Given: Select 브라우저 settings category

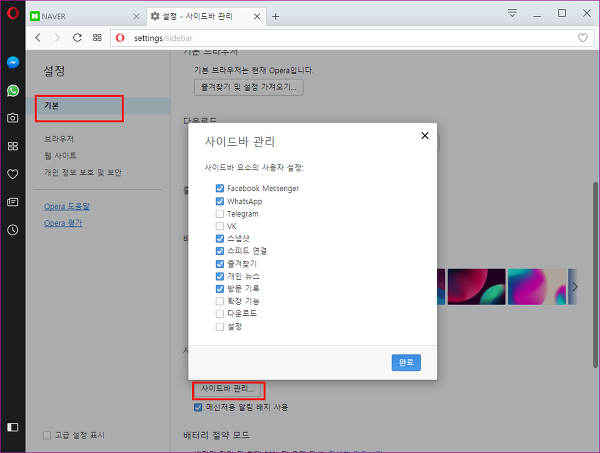Looking at the screenshot, I should coord(59,139).
